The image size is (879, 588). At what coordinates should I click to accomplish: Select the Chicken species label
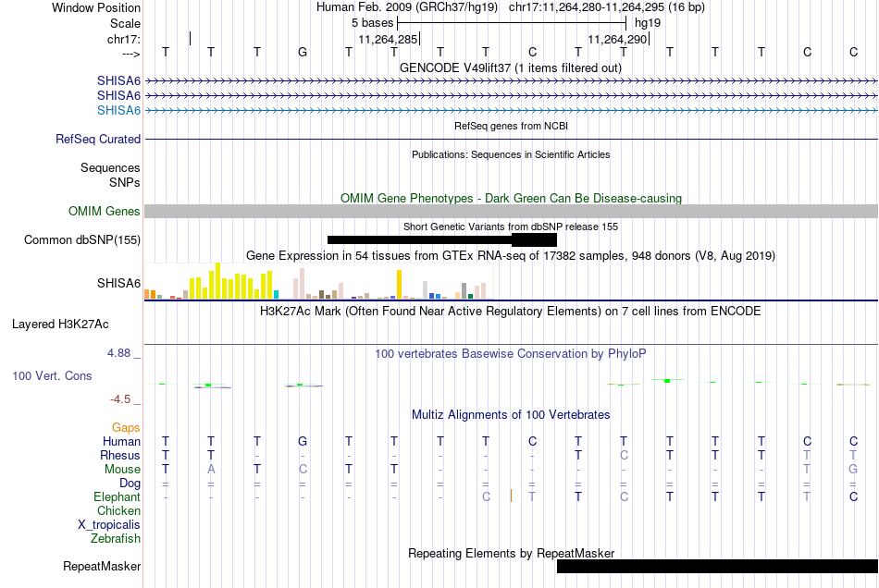coord(118,510)
